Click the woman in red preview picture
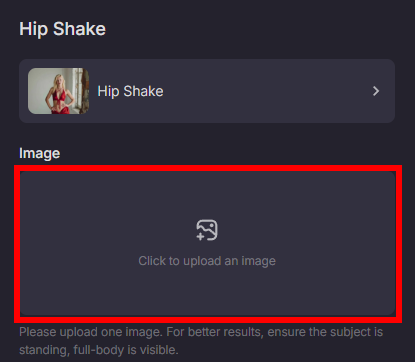The height and width of the screenshot is (362, 415). pos(58,91)
